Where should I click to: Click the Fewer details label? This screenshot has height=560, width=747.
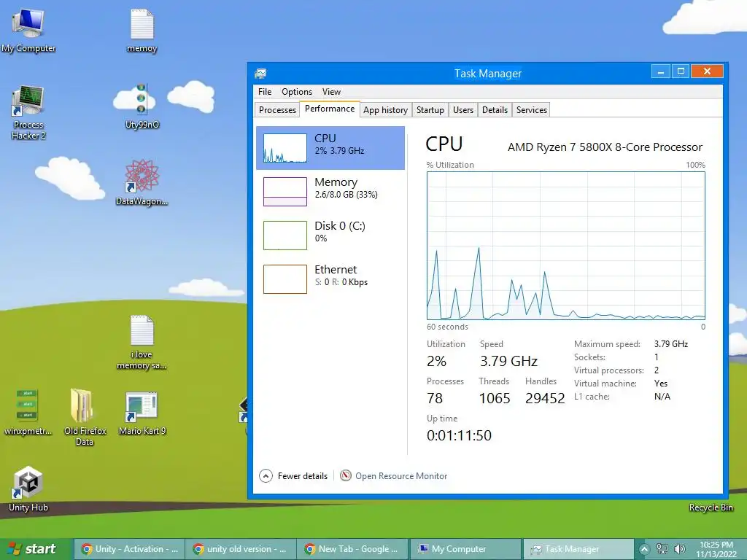point(303,475)
